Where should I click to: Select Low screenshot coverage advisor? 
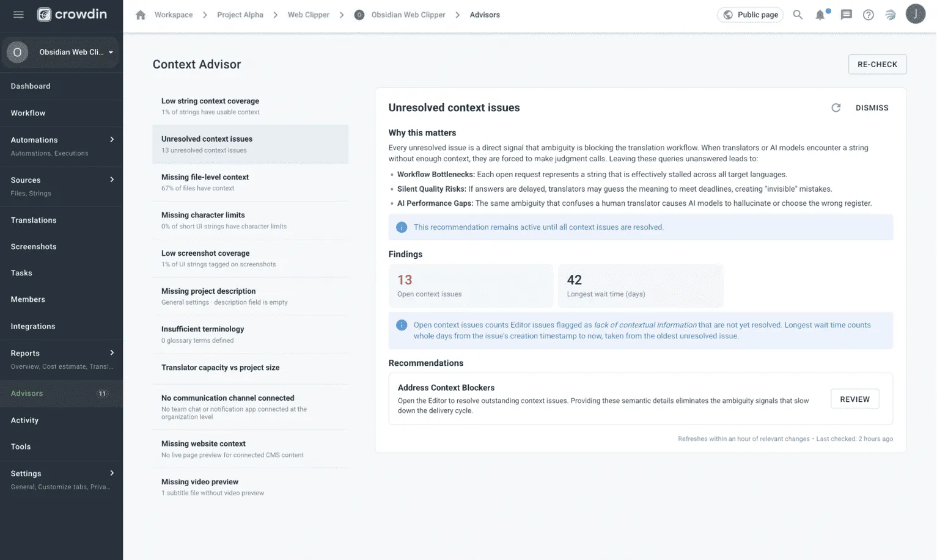click(x=250, y=258)
